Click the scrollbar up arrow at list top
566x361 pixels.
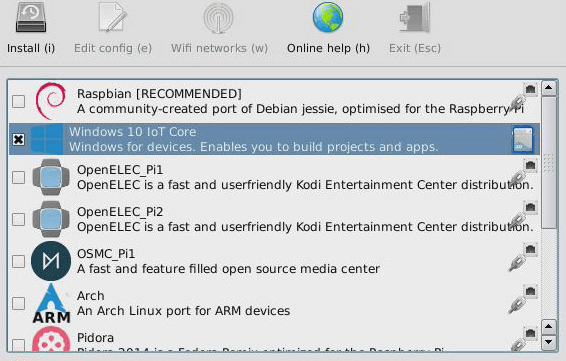tap(549, 88)
